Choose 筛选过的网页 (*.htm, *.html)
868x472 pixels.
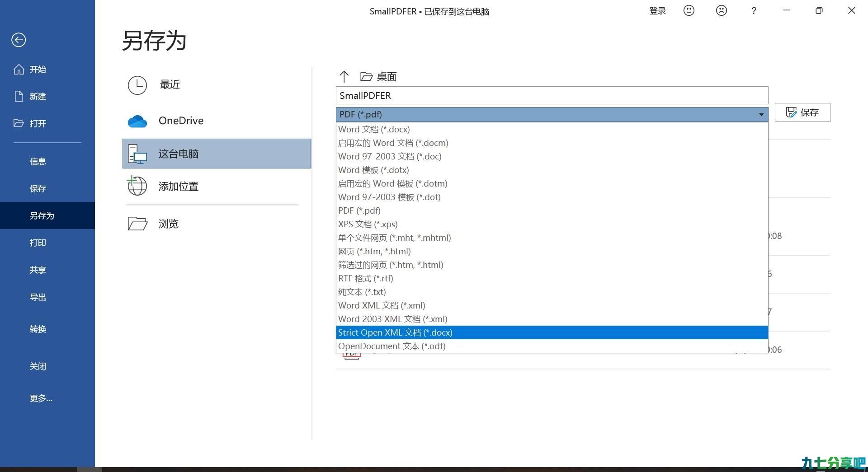pyautogui.click(x=552, y=265)
